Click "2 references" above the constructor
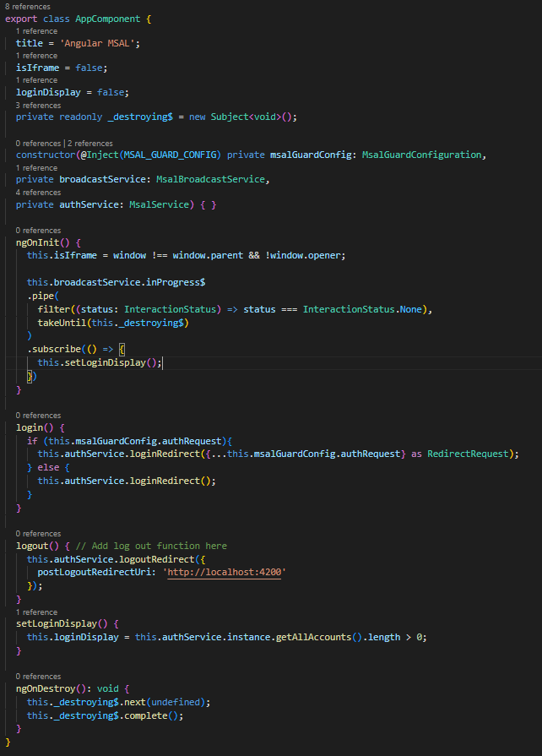Image resolution: width=542 pixels, height=756 pixels. pyautogui.click(x=89, y=143)
